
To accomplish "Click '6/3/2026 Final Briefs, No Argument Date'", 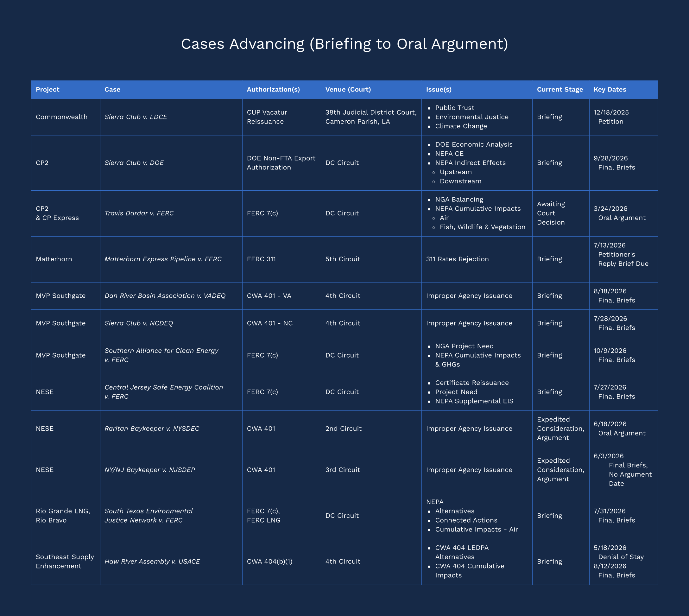I will [623, 470].
